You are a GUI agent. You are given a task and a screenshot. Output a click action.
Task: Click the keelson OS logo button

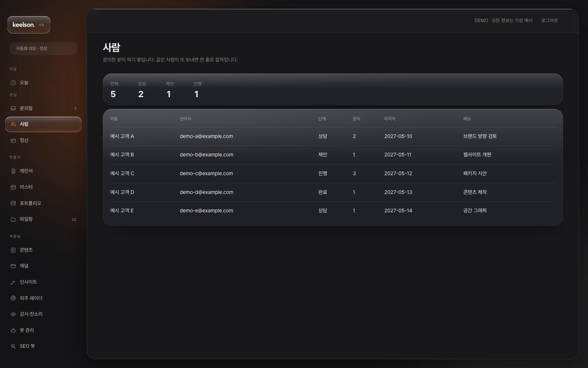tap(29, 25)
